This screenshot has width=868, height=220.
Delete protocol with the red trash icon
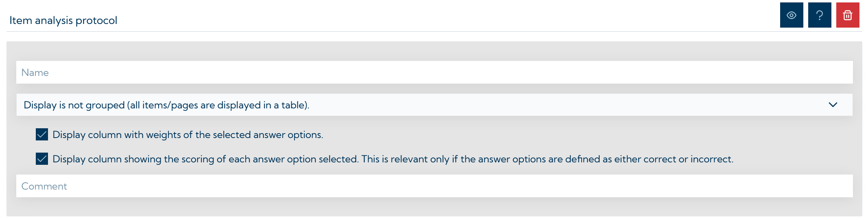(x=847, y=15)
